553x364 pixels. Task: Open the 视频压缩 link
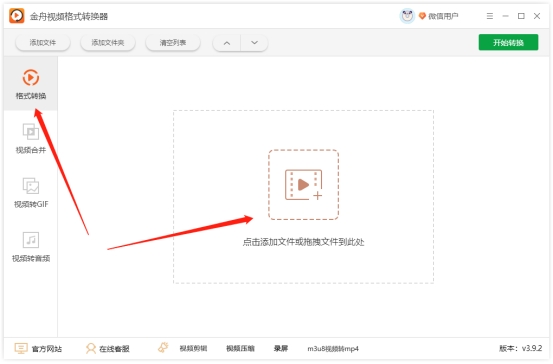(240, 349)
